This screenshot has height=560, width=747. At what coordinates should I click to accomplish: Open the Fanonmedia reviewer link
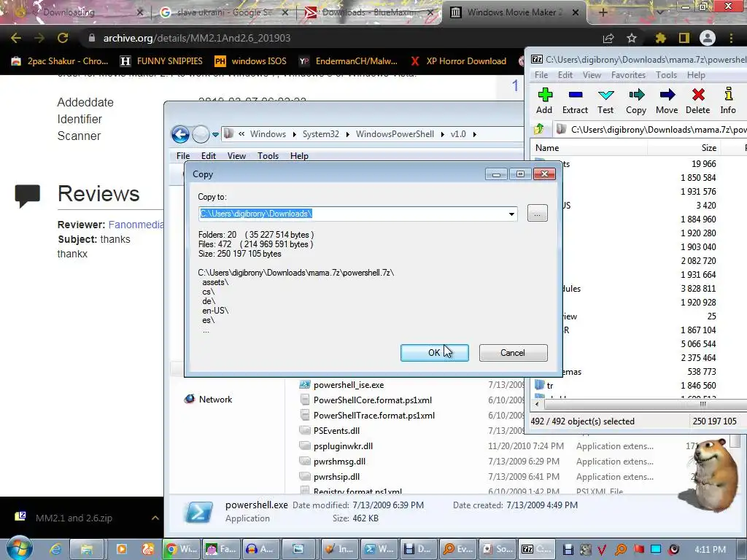(136, 225)
